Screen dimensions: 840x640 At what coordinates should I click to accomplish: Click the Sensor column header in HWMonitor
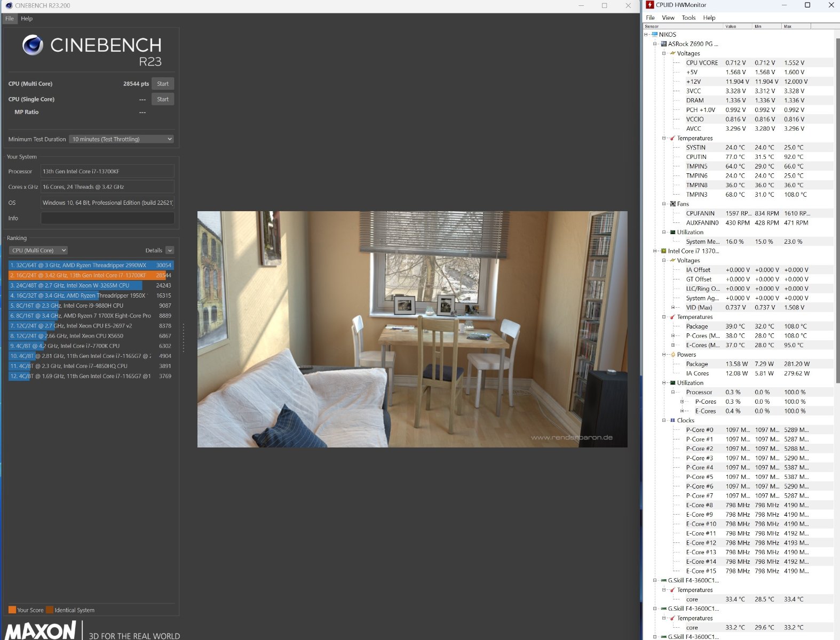pos(683,26)
